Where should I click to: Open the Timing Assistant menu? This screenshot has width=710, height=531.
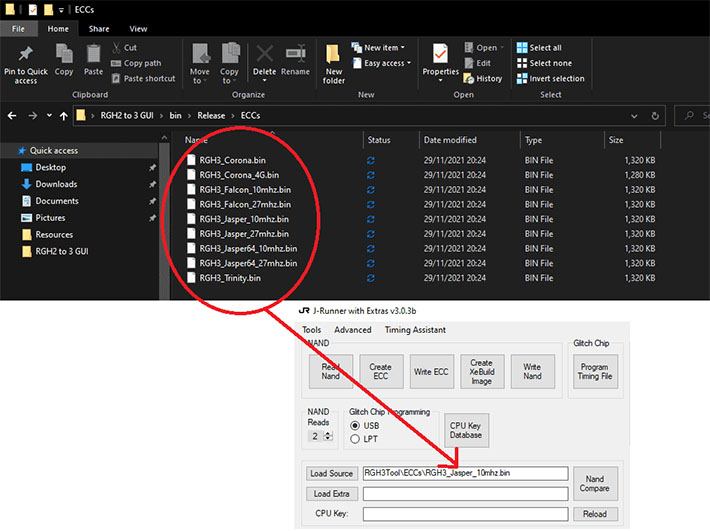415,330
